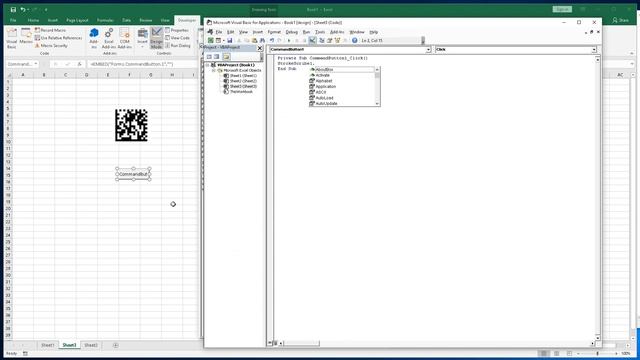
Task: Open the Click procedure dropdown
Action: tap(594, 49)
